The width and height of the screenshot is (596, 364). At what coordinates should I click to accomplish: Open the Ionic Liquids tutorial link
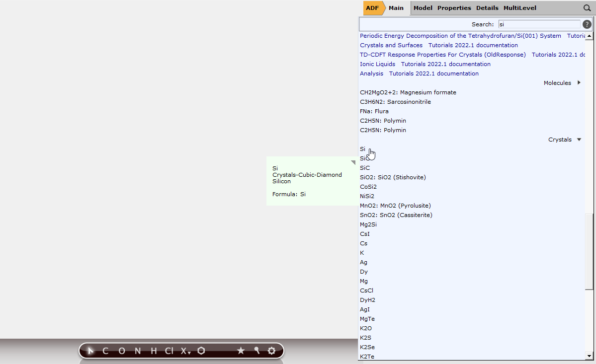(x=377, y=64)
